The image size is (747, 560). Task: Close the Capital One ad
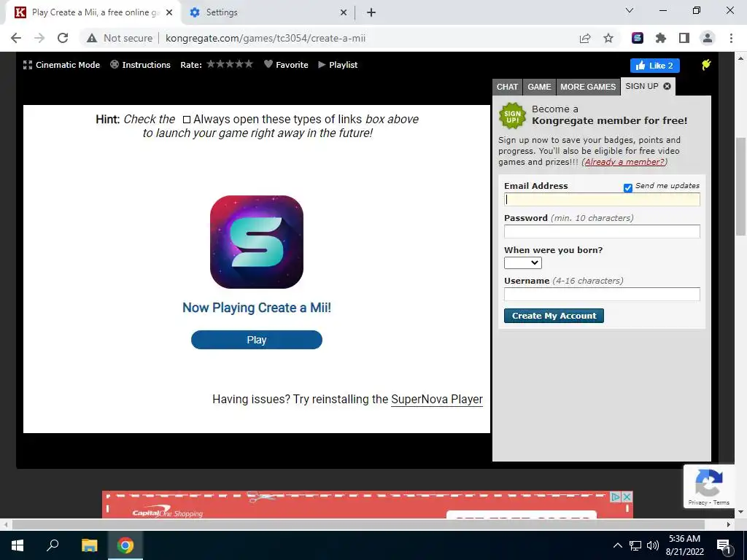pyautogui.click(x=627, y=497)
